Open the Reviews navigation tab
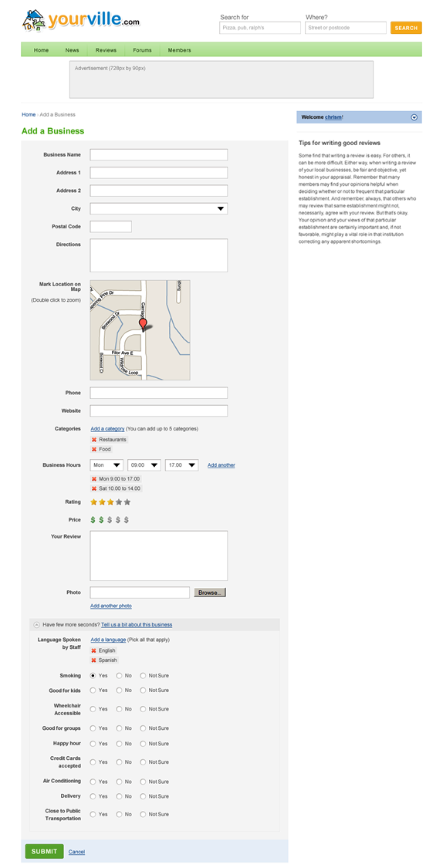The image size is (443, 868). 106,50
